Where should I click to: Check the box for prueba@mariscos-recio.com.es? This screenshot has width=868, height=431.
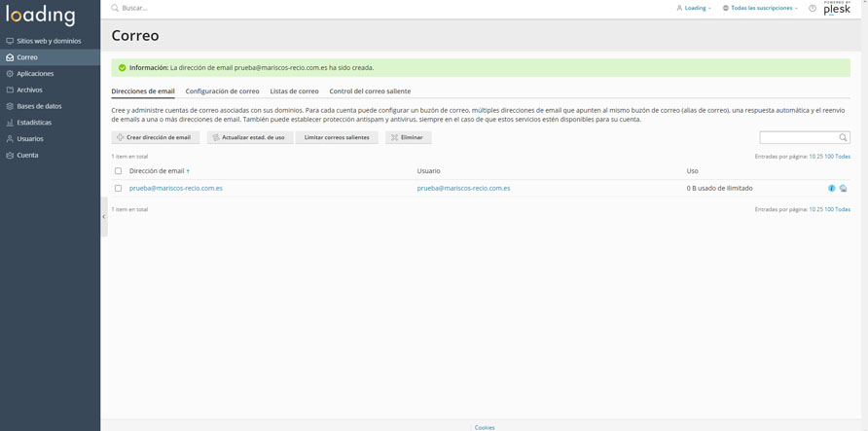coord(119,188)
